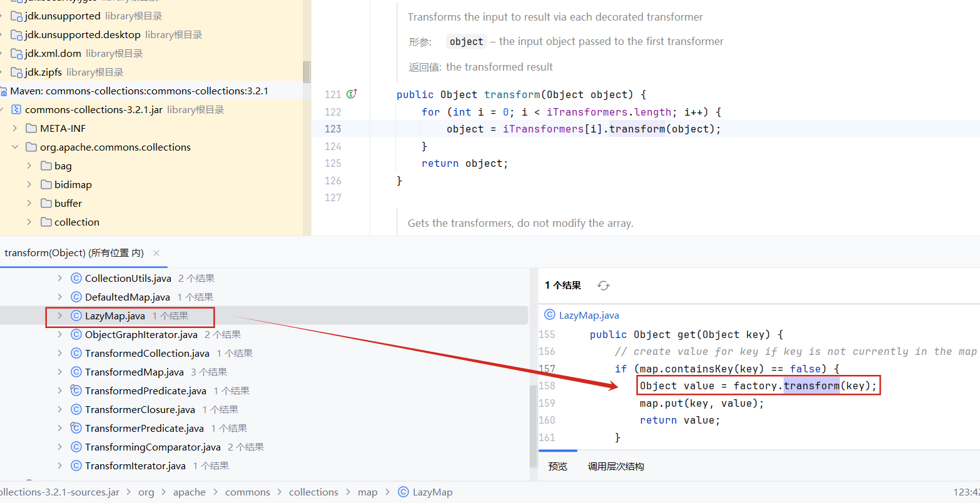Viewport: 980px width, 503px height.
Task: Expand CollectionUtils.java search results
Action: pos(59,278)
